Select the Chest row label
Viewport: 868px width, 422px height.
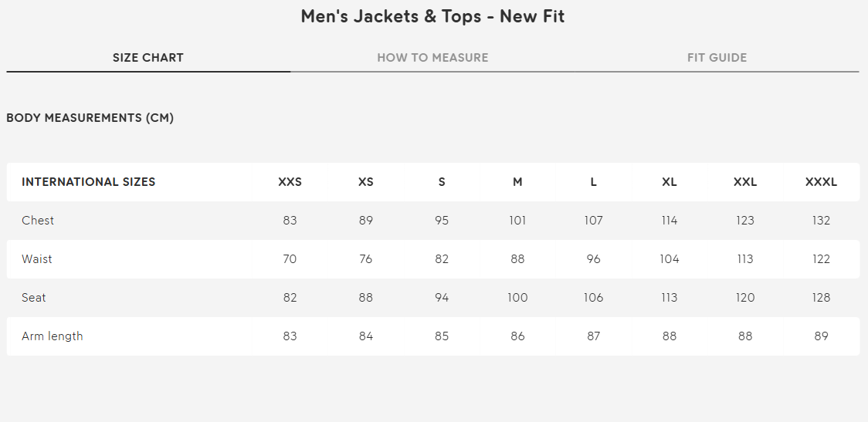[x=38, y=221]
